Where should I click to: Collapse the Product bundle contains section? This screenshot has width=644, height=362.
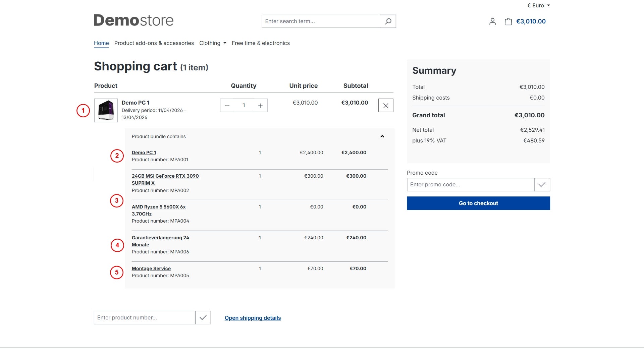[x=382, y=136]
